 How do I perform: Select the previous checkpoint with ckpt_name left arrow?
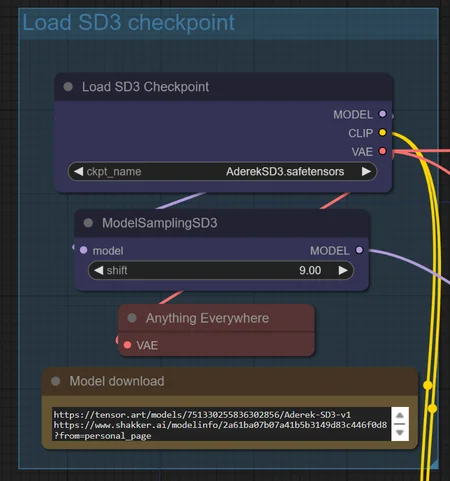[x=78, y=172]
